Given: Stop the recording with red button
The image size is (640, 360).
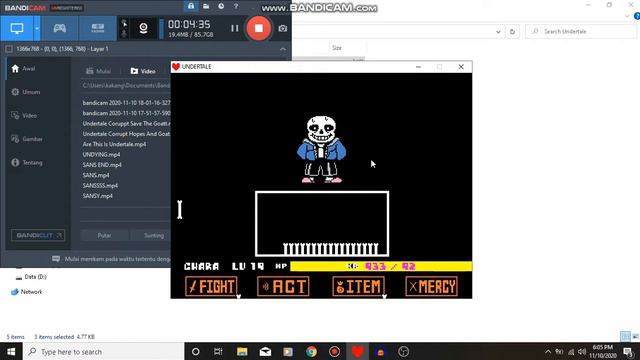Looking at the screenshot, I should click(x=258, y=28).
